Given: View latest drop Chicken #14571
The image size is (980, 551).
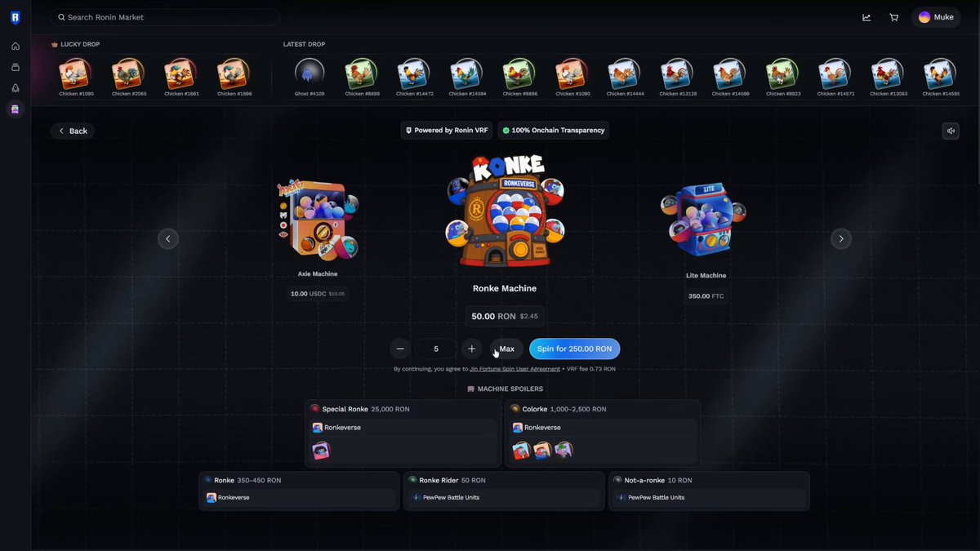Looking at the screenshot, I should click(835, 78).
